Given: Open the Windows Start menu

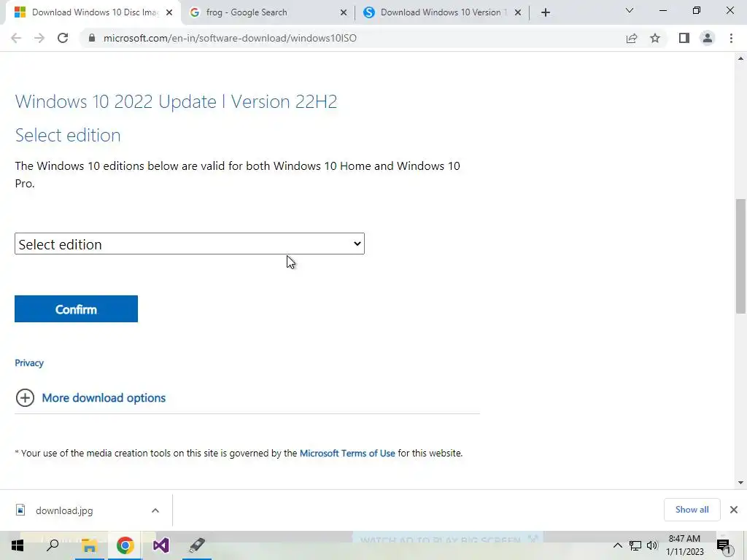Looking at the screenshot, I should (18, 545).
